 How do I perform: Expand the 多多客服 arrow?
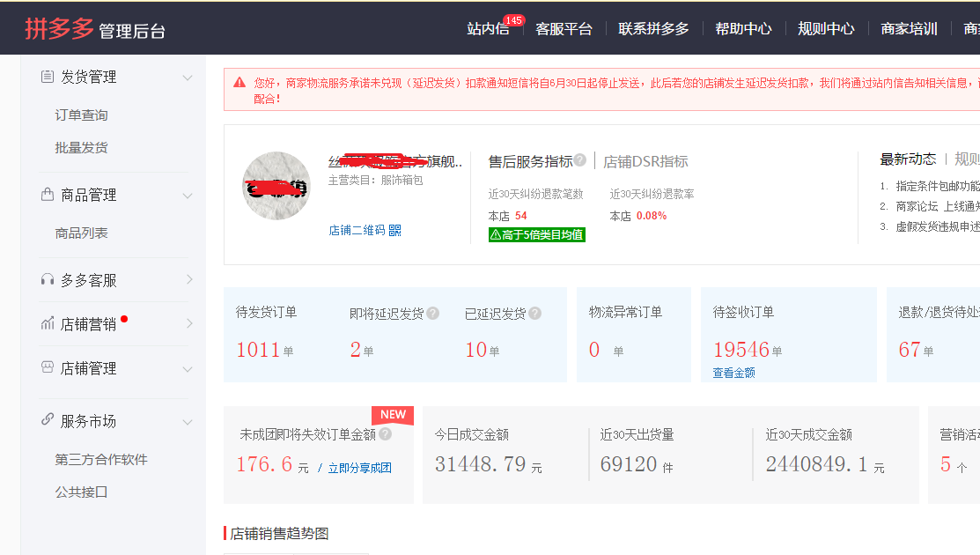pyautogui.click(x=188, y=279)
